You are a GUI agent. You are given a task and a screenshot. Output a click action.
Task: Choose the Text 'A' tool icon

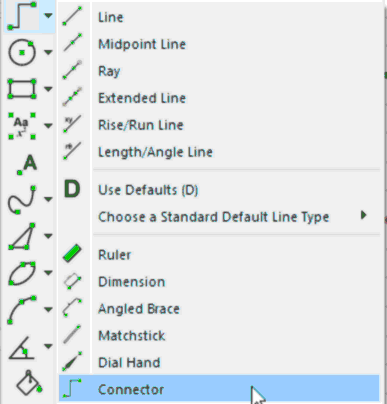click(x=27, y=164)
